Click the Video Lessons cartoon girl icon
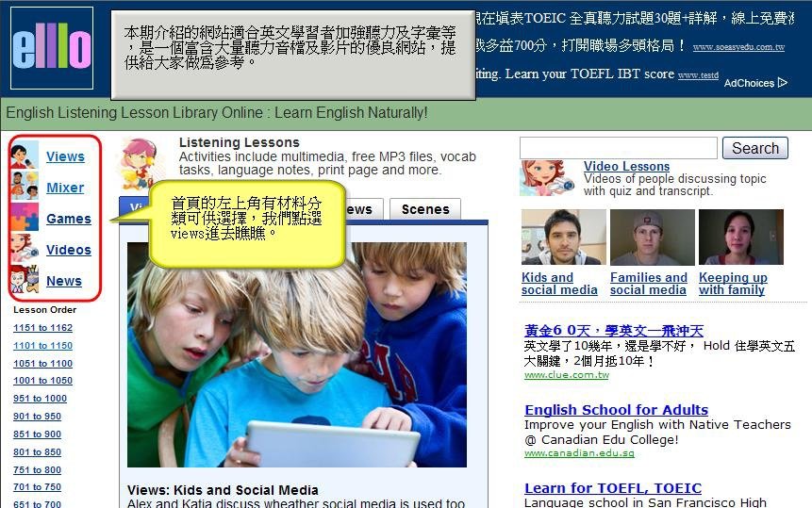Image resolution: width=812 pixels, height=508 pixels. pos(547,178)
